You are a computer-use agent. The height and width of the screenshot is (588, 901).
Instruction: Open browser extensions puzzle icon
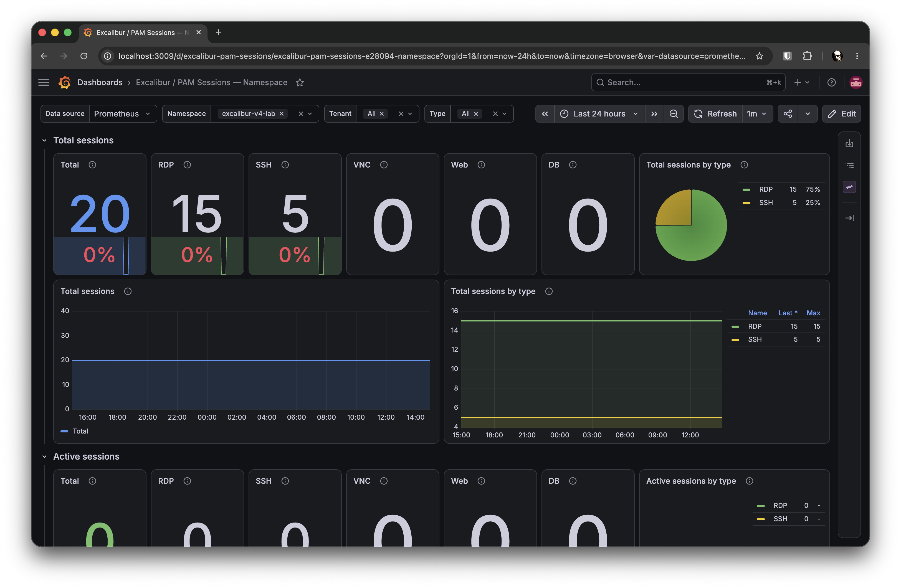pyautogui.click(x=807, y=56)
